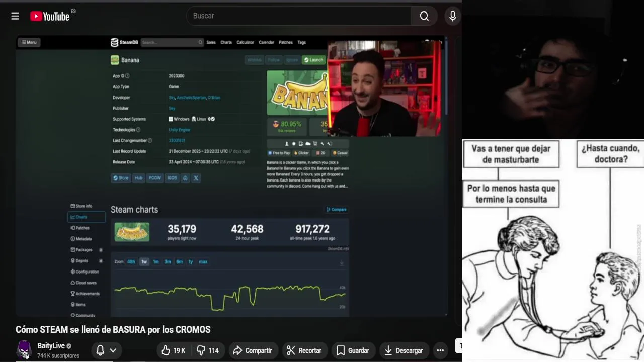
Task: Open Charts in SteamDB sidebar
Action: click(87, 217)
